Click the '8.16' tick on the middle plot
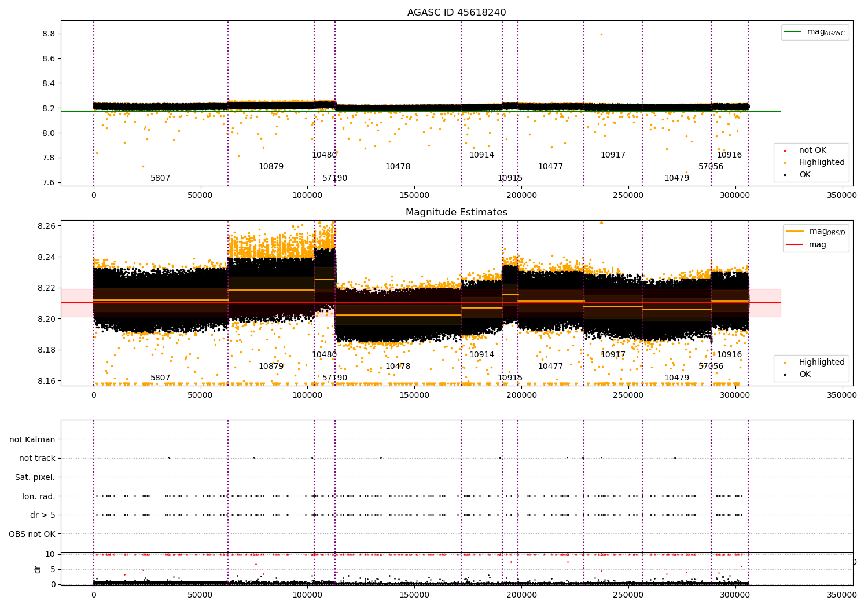Screen dimensions: 868x608 [46, 381]
